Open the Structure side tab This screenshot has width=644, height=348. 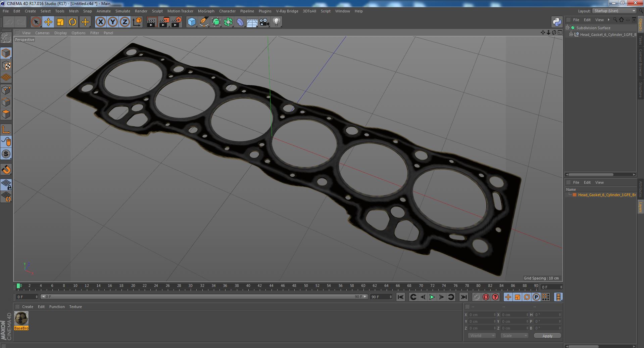640,90
